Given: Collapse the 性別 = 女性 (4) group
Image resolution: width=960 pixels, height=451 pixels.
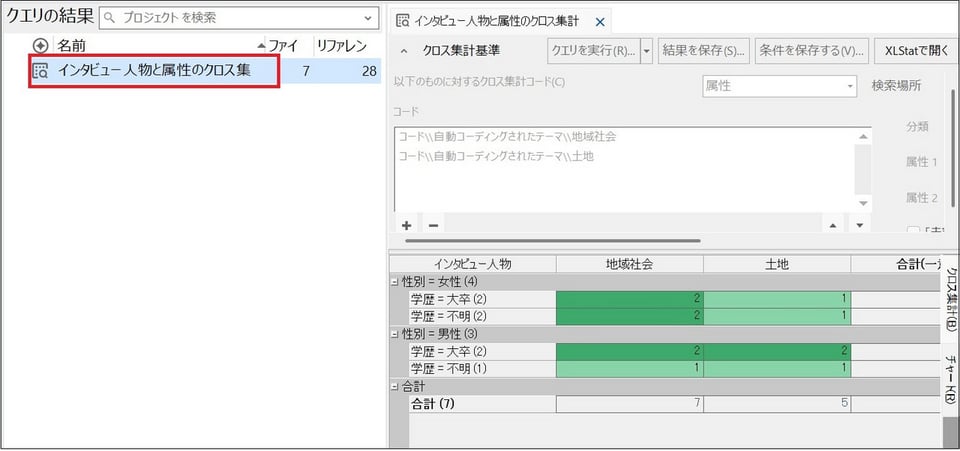Looking at the screenshot, I should (x=394, y=282).
